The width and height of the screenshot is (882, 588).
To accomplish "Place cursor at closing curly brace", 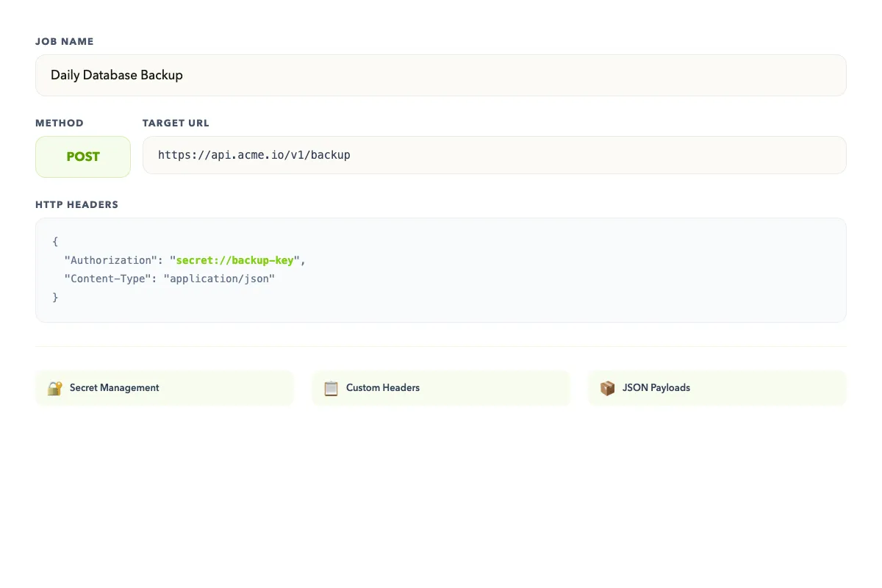I will click(55, 298).
